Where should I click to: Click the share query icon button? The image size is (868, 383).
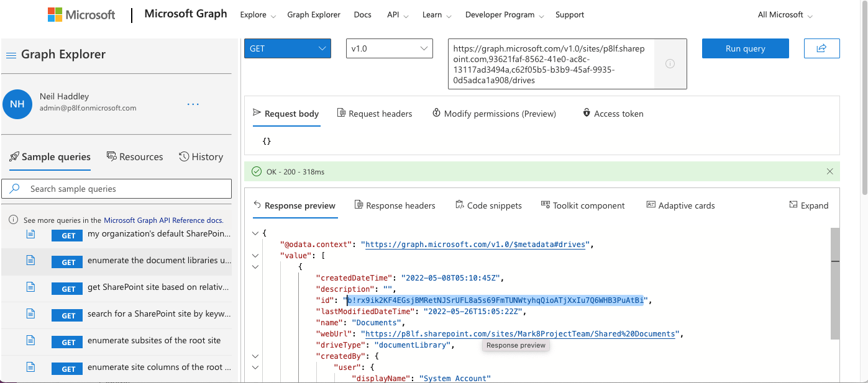[821, 48]
